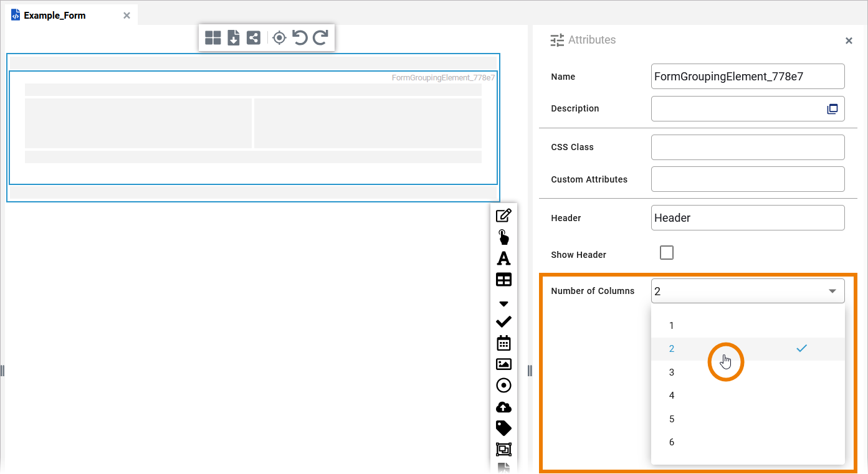Click the Description input field

click(748, 108)
